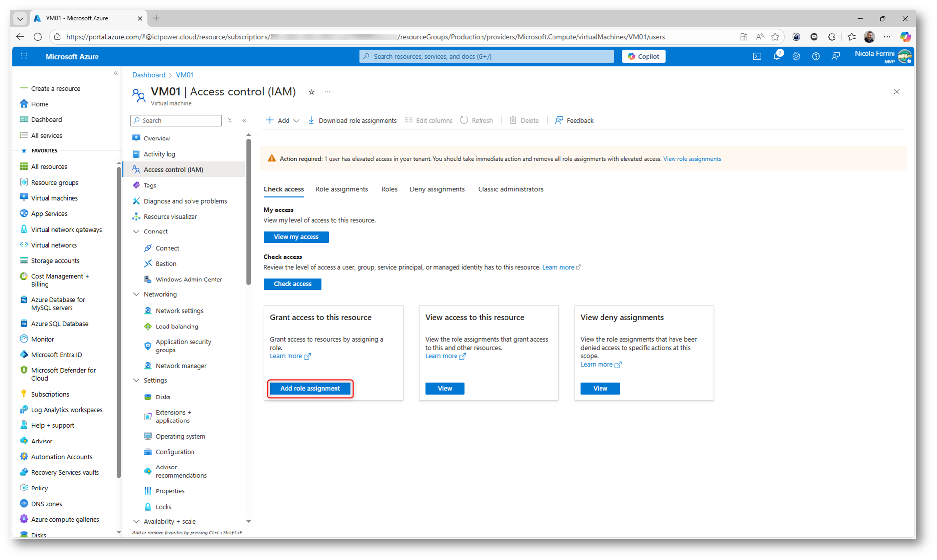
Task: Open the Cloud Shell icon in header
Action: (x=757, y=57)
